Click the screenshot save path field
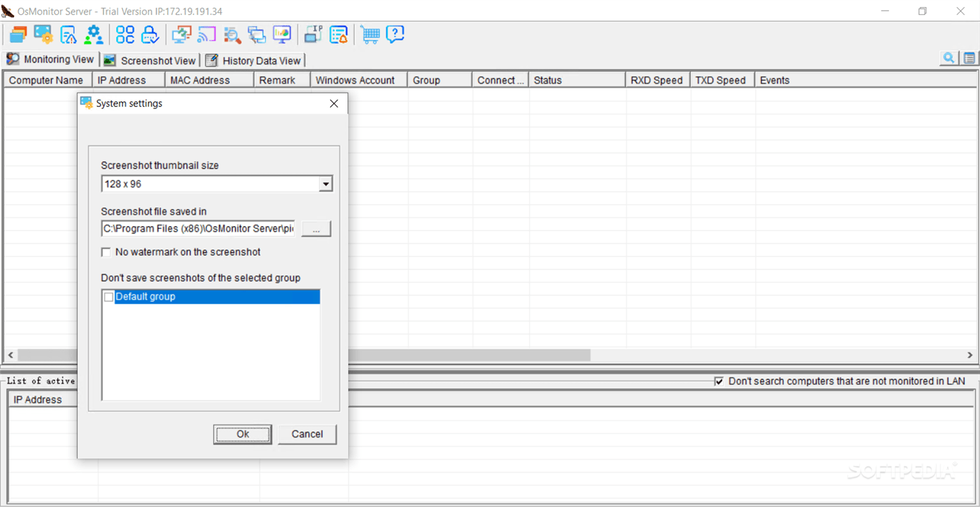The image size is (980, 507). [198, 228]
